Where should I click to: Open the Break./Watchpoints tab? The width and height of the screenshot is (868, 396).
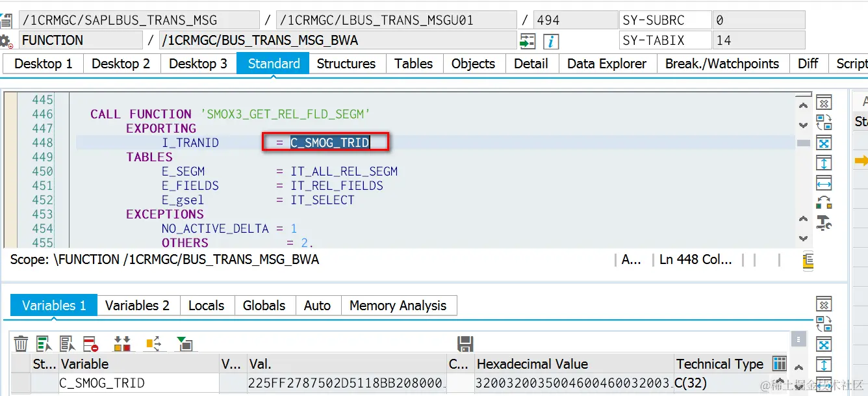pos(722,64)
